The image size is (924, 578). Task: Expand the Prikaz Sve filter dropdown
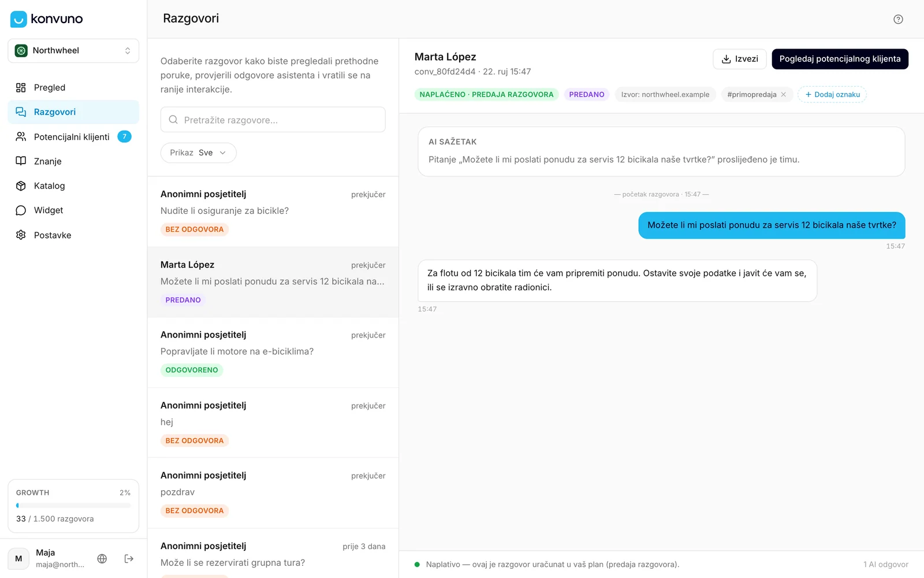pos(198,153)
